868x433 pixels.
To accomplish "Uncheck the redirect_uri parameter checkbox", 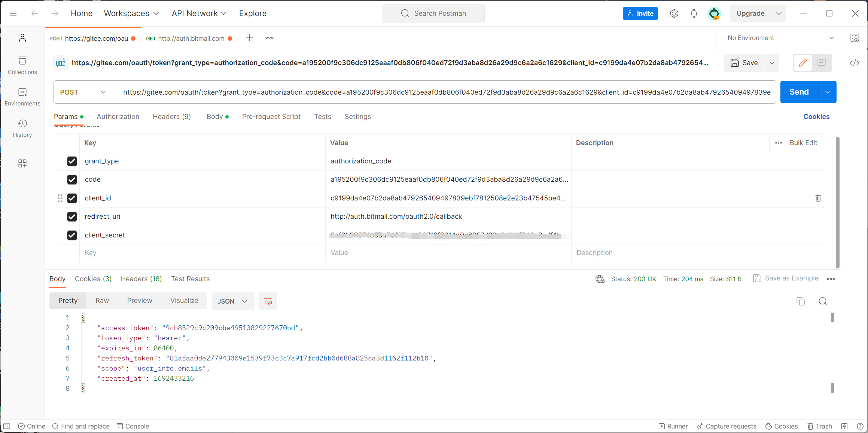I will [72, 216].
